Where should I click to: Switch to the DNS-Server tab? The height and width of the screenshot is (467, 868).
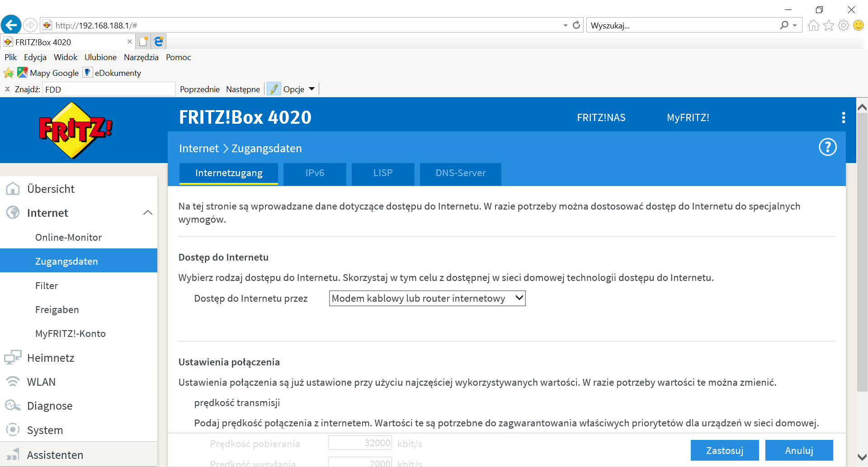(461, 173)
